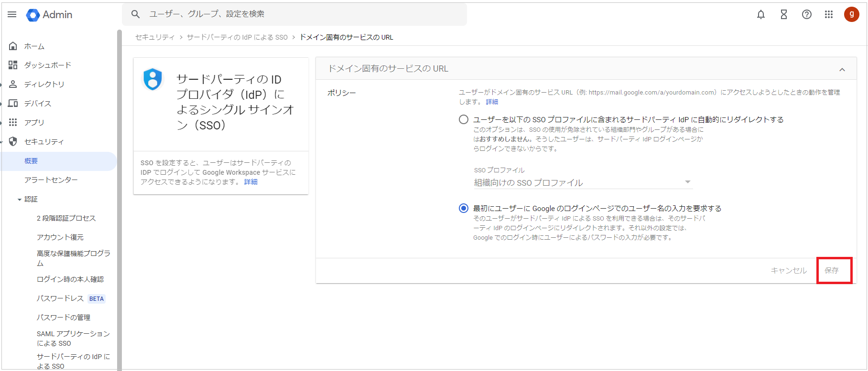Click the Google Admin logo
This screenshot has width=868, height=371.
(x=49, y=15)
